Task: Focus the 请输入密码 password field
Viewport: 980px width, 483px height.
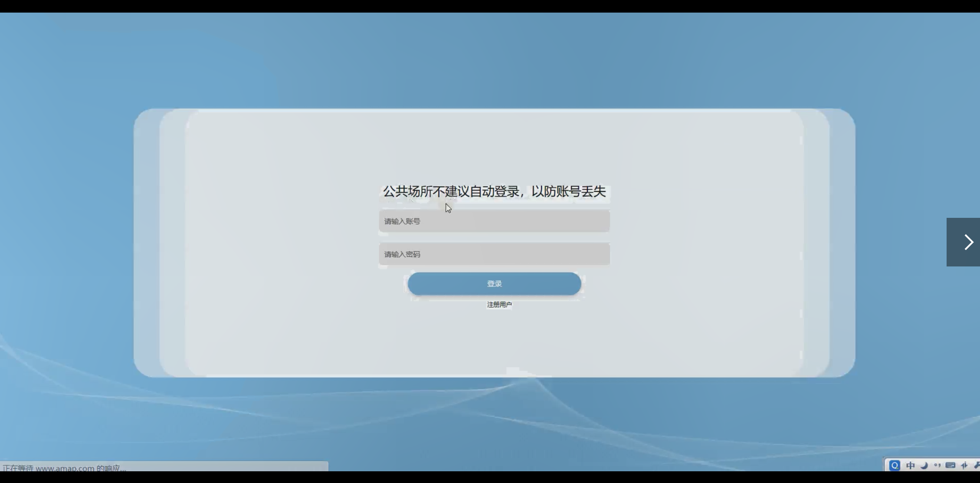Action: point(494,254)
